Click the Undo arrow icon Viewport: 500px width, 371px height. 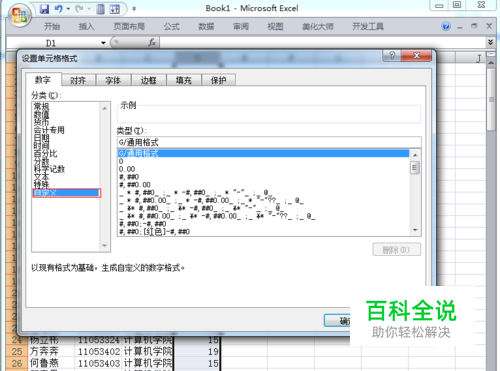[x=59, y=9]
